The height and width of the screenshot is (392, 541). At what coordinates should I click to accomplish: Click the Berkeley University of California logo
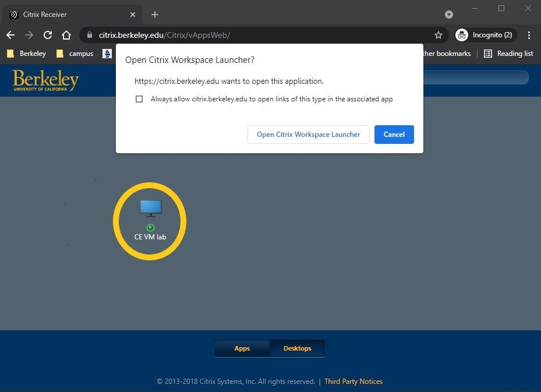(x=45, y=80)
